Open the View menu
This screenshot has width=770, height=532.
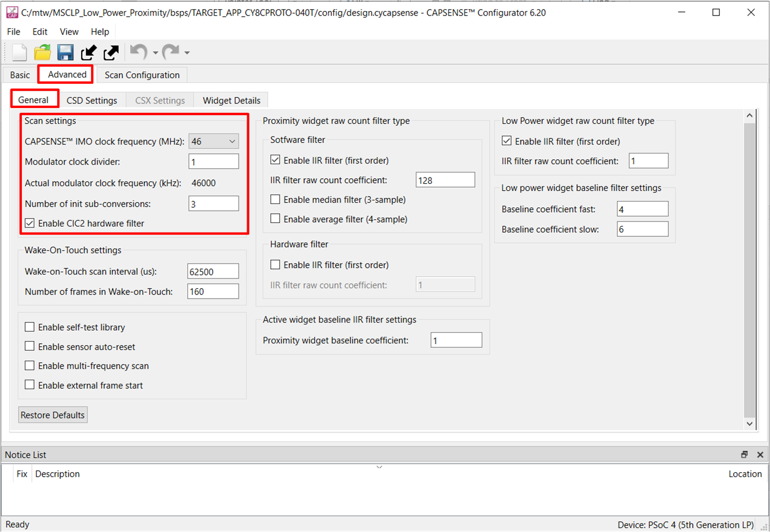coord(69,31)
